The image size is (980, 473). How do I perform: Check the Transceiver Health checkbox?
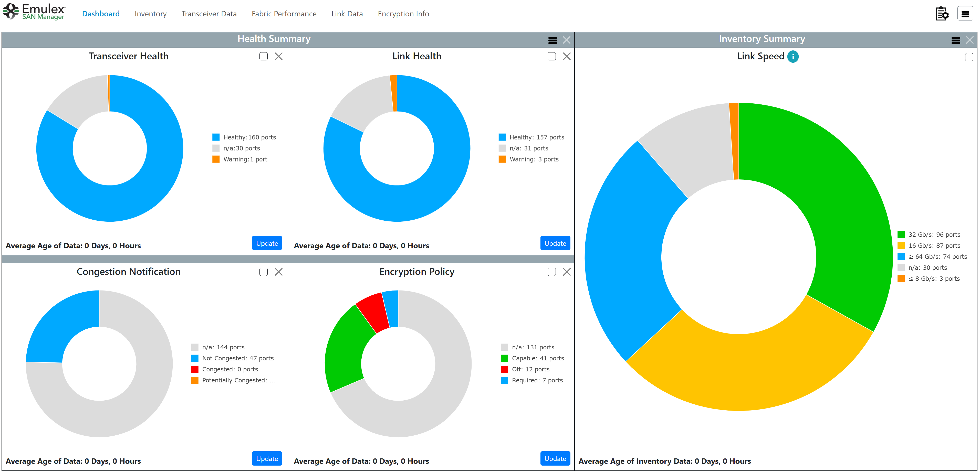[x=263, y=57]
